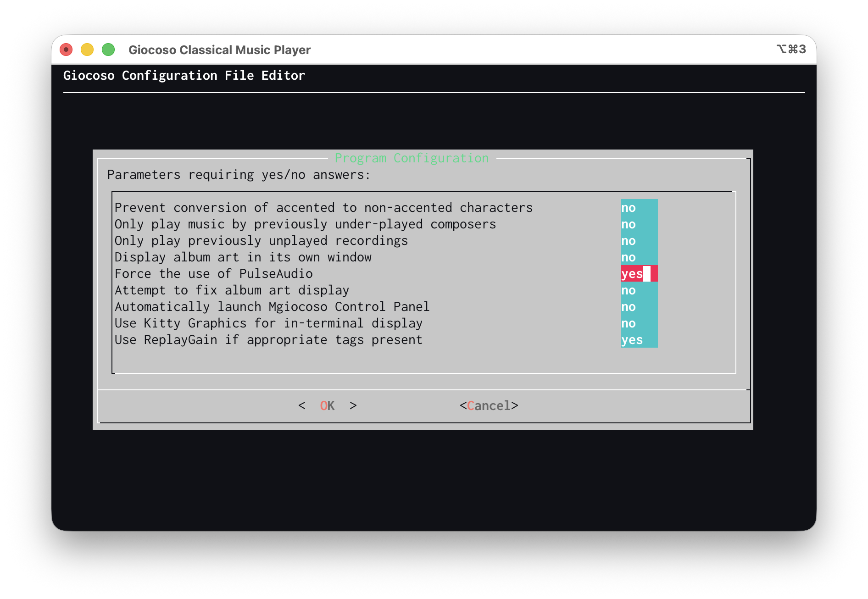868x599 pixels.
Task: Click the ReplayGain 'yes' value field
Action: tap(639, 340)
